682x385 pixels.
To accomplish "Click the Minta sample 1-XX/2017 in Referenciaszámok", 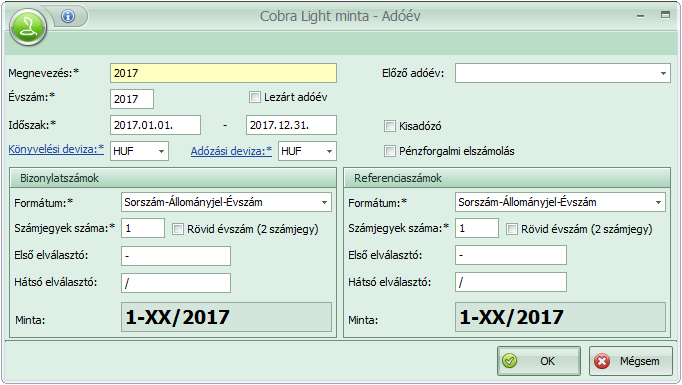I will pos(560,317).
